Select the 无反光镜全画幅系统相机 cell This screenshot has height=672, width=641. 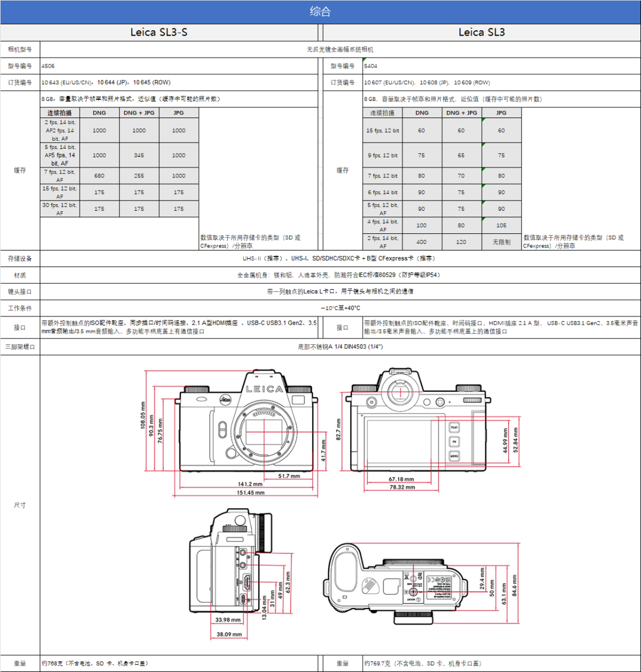[x=340, y=49]
